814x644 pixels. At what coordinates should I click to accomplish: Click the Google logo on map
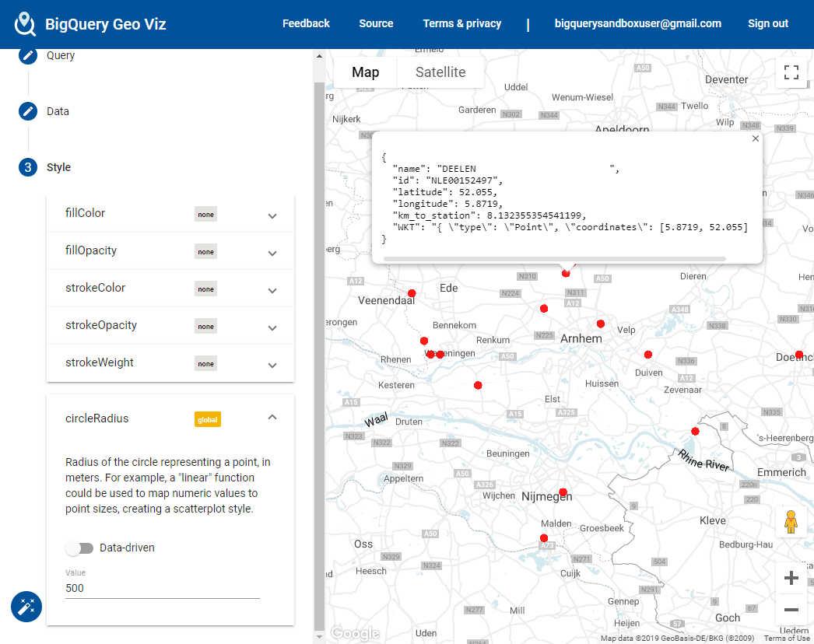(356, 633)
